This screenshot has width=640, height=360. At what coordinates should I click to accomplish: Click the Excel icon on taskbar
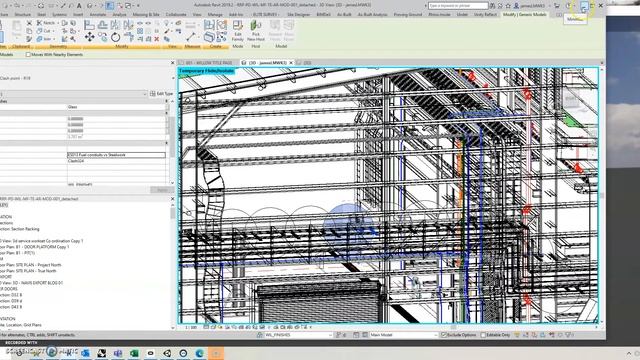click(x=134, y=353)
